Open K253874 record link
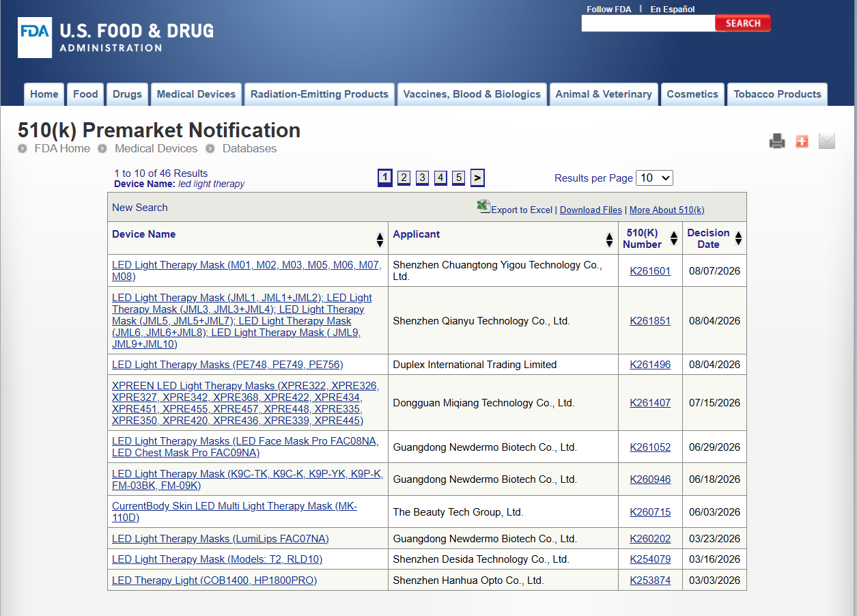The height and width of the screenshot is (616, 857). 650,580
